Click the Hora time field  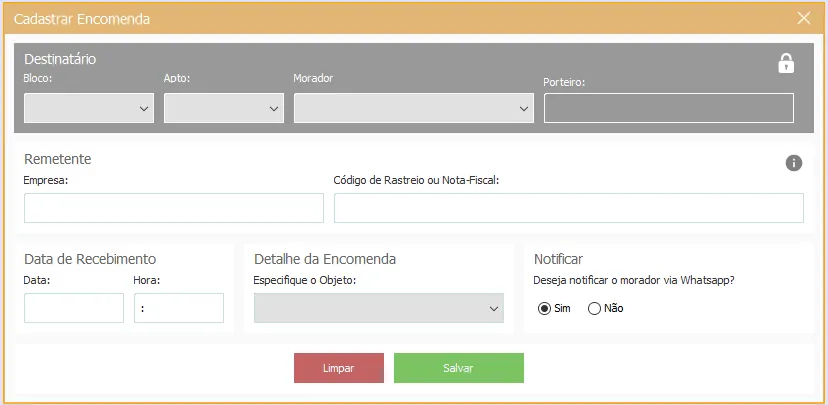pos(179,308)
